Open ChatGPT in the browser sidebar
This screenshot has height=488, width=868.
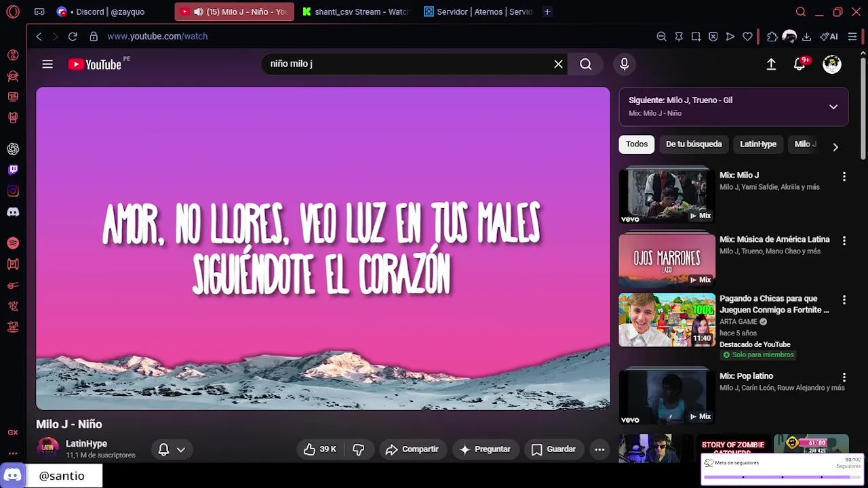[13, 149]
